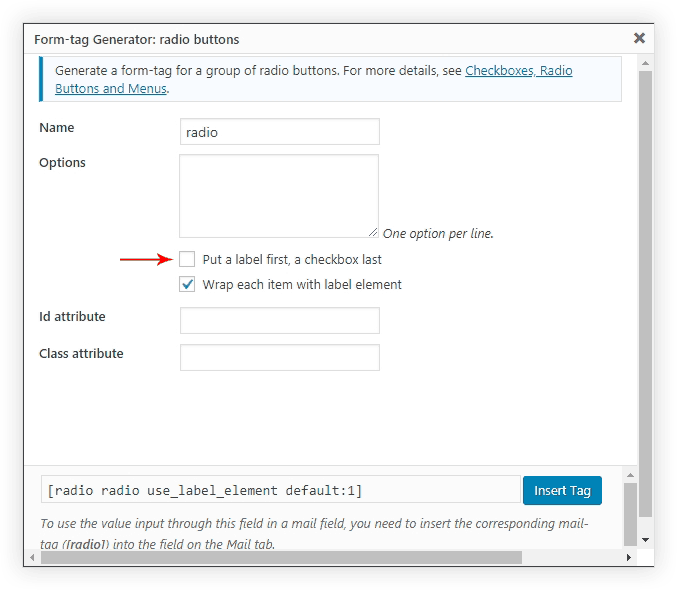Open the Checkboxes, Radio Buttons and Menus link
Screen dimensions: 677x590
(x=518, y=72)
